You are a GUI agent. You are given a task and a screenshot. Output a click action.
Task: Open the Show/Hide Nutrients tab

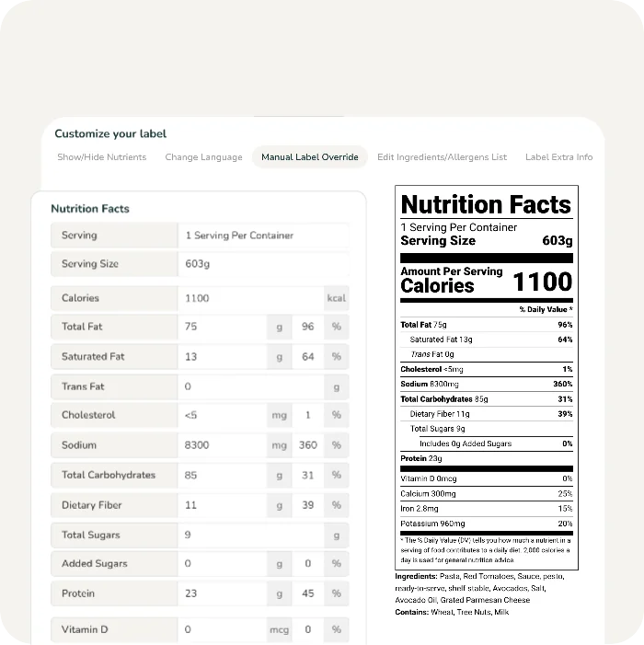101,157
